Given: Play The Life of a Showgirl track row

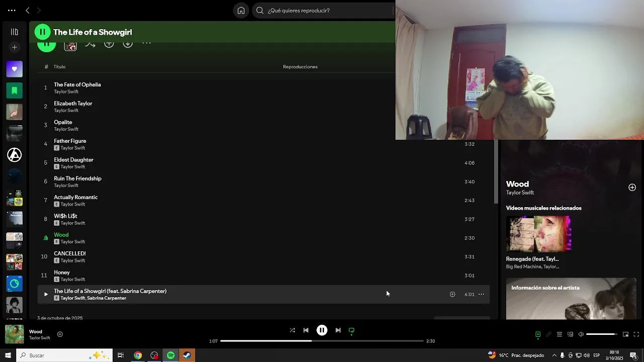Looking at the screenshot, I should point(46,294).
